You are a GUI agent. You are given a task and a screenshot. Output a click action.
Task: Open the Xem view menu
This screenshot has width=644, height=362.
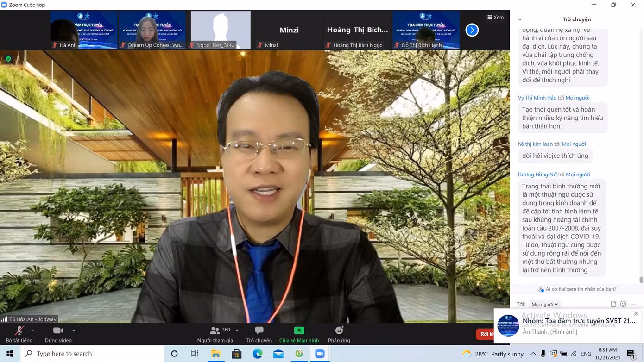(x=495, y=17)
